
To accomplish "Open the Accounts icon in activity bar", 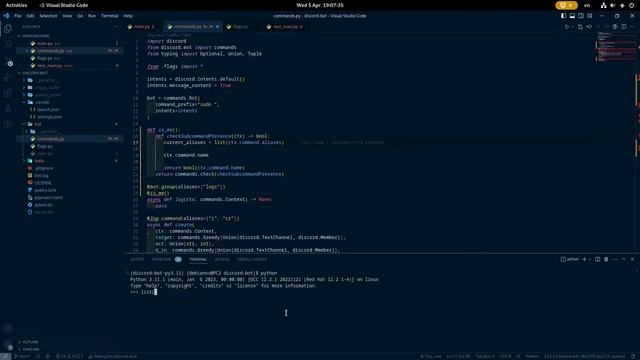I will 8,329.
